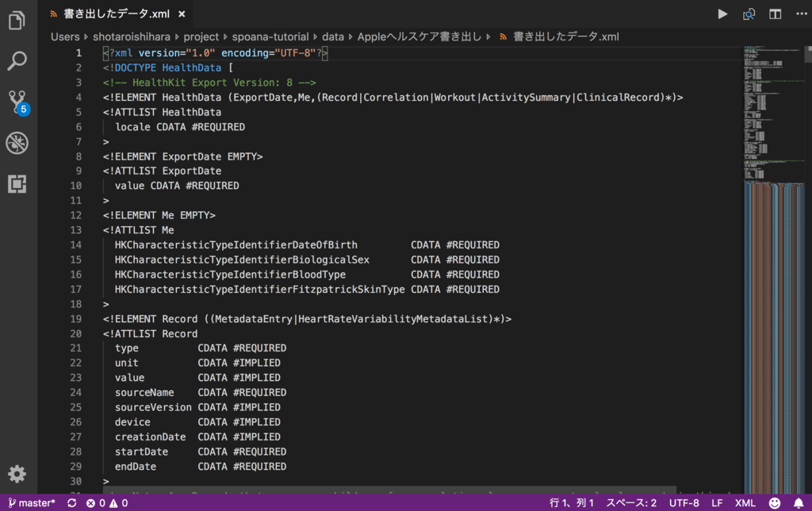Image resolution: width=812 pixels, height=511 pixels.
Task: Click line number 19 in the gutter
Action: point(76,319)
